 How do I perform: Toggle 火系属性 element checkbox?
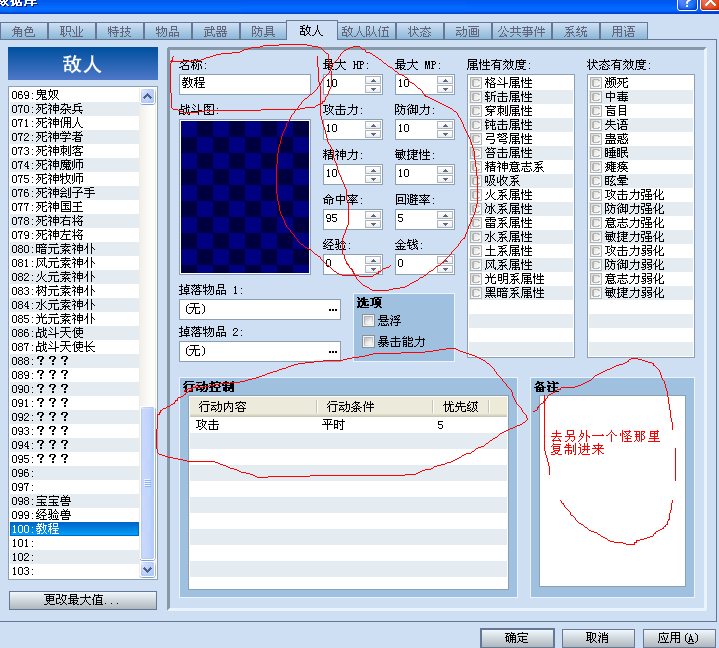point(476,195)
